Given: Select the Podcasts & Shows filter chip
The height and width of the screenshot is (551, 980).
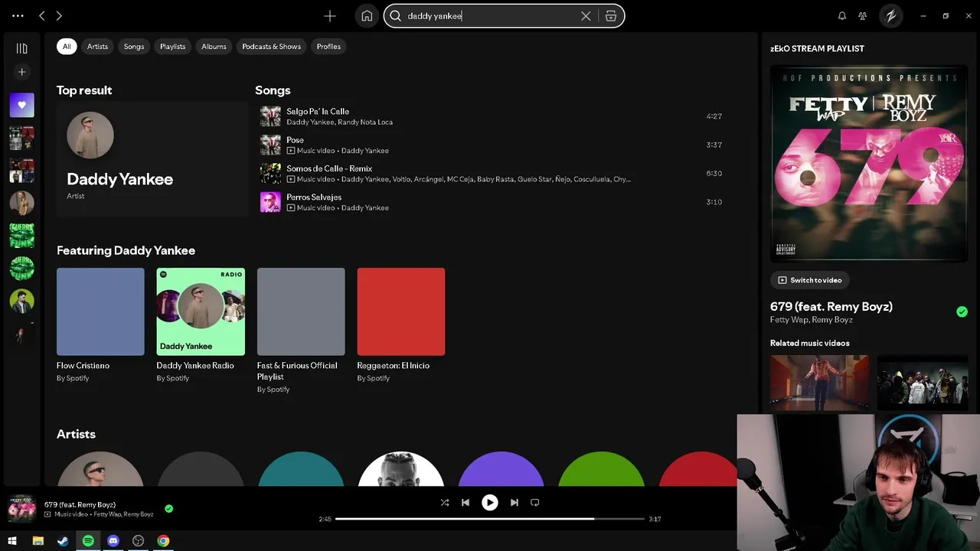Looking at the screenshot, I should click(x=272, y=47).
